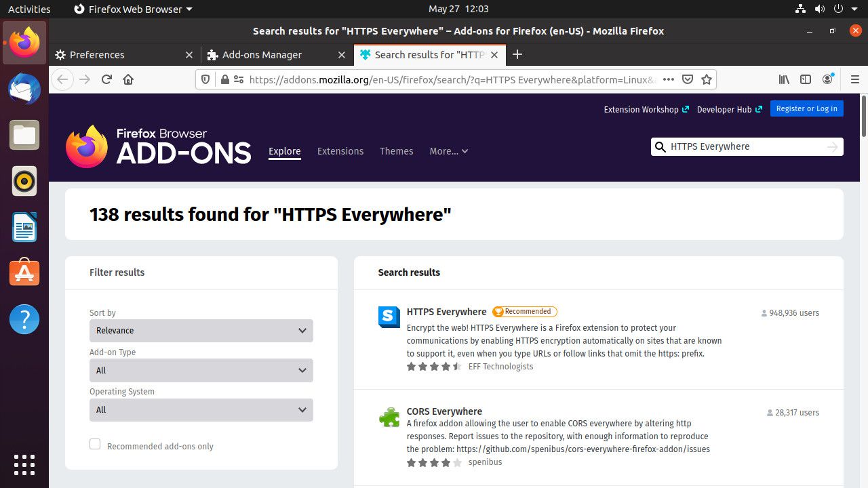Save page to Pocket icon
The width and height of the screenshot is (868, 488).
point(687,79)
